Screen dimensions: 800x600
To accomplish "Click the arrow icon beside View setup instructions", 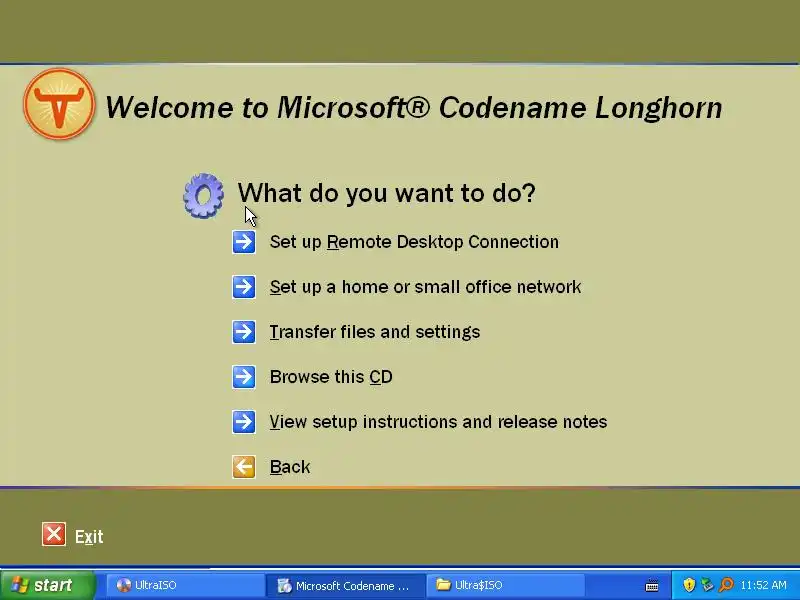I will point(244,422).
